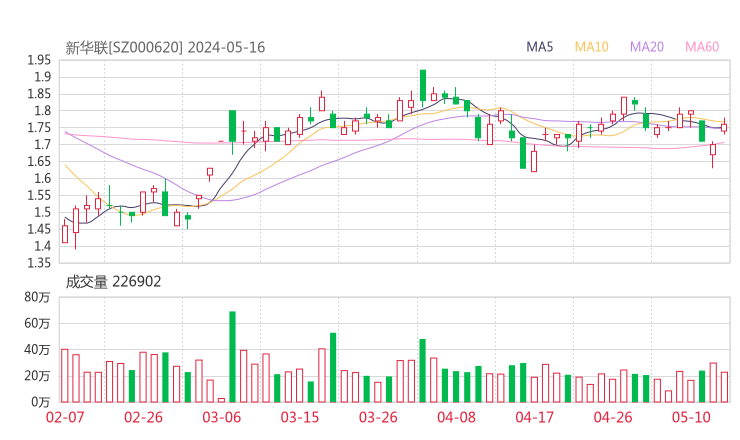Click the 04-26 date label
Image resolution: width=740 pixels, height=440 pixels.
[613, 417]
